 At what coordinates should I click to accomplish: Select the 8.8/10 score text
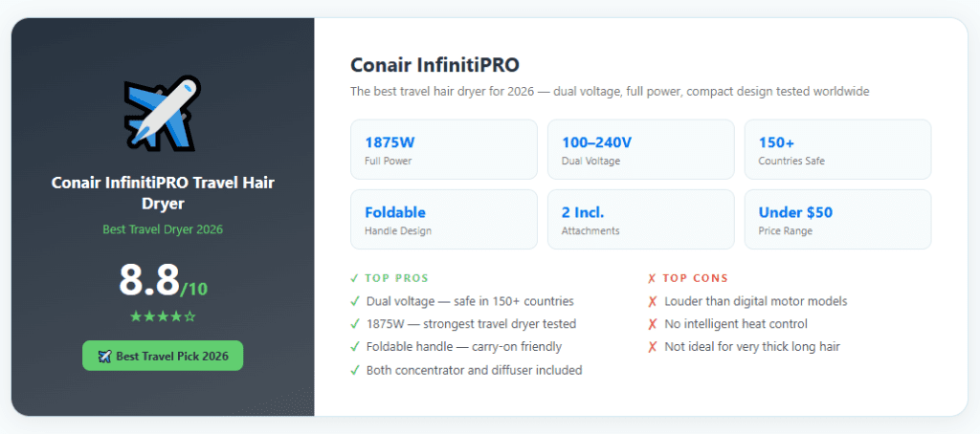coord(163,280)
